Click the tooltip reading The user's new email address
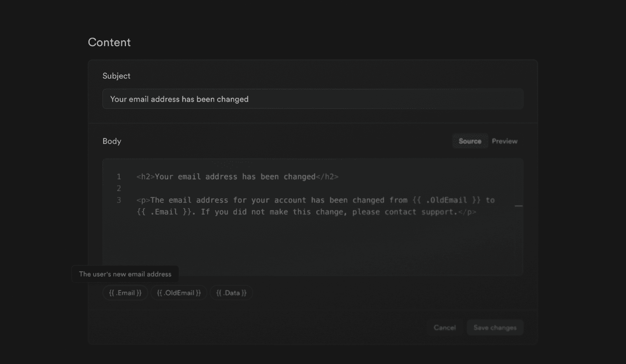Screen dimensions: 626x364 click(125, 274)
